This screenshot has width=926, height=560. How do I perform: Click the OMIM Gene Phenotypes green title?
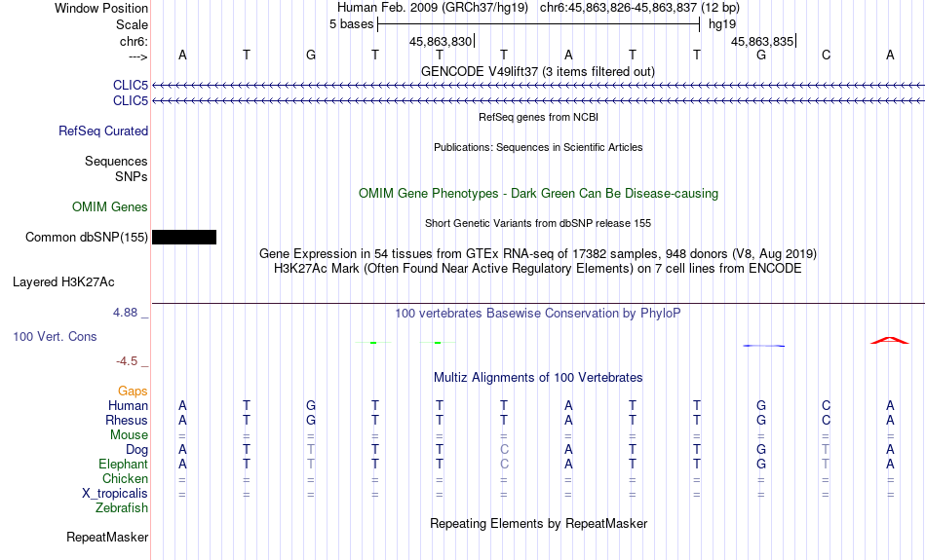pyautogui.click(x=539, y=194)
